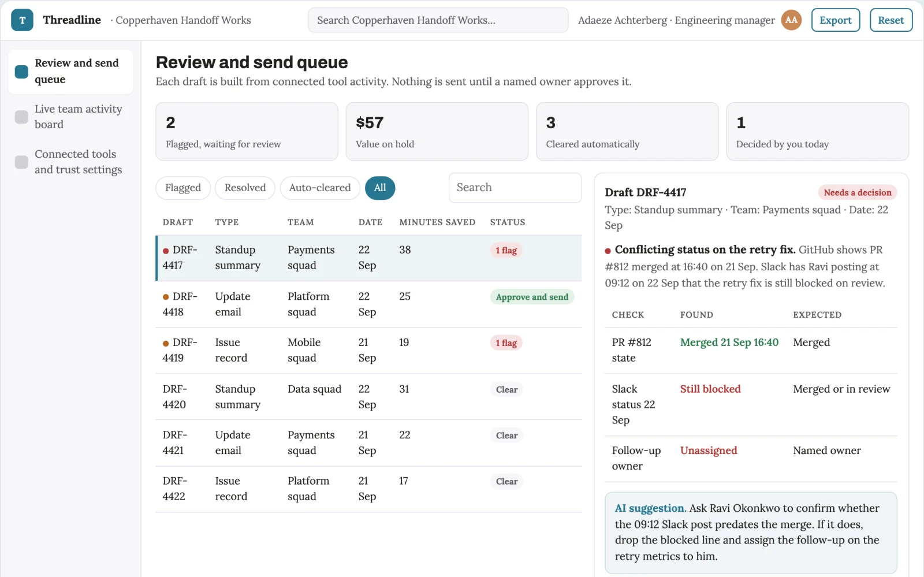The height and width of the screenshot is (577, 924).
Task: Click the Reset button
Action: coord(891,20)
